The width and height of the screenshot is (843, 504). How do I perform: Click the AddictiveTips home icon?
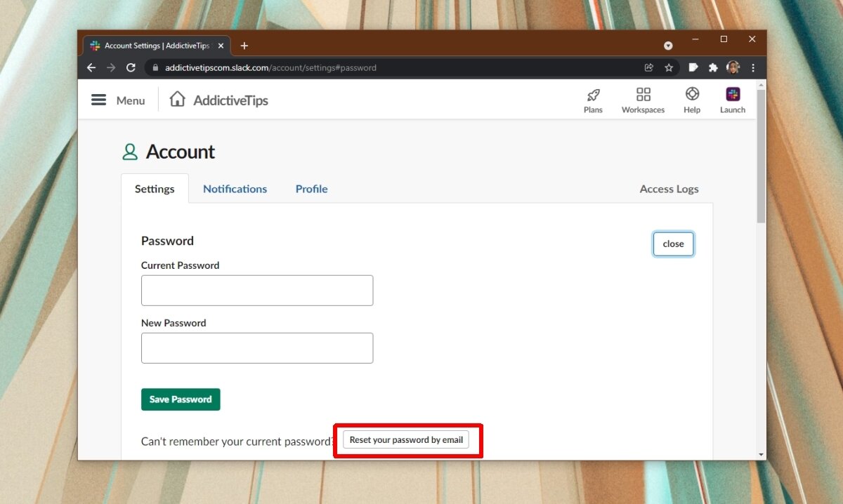click(x=178, y=100)
